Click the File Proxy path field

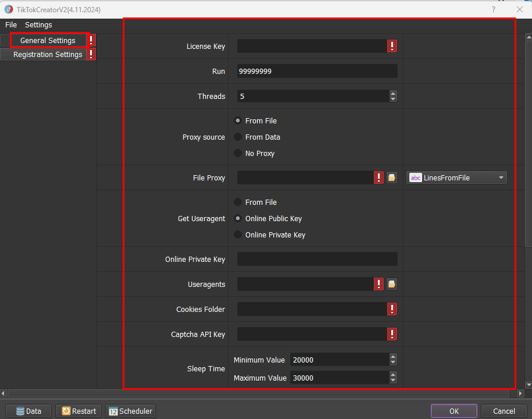click(305, 177)
